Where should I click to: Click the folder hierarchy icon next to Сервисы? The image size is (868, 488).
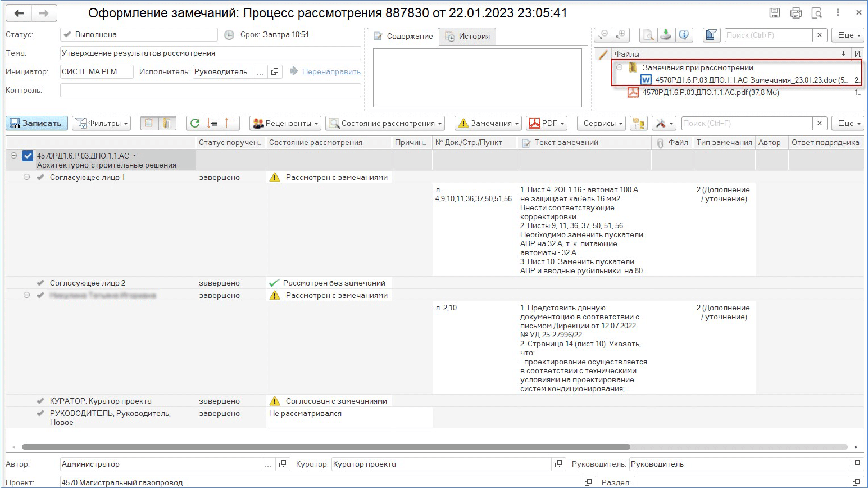click(638, 123)
